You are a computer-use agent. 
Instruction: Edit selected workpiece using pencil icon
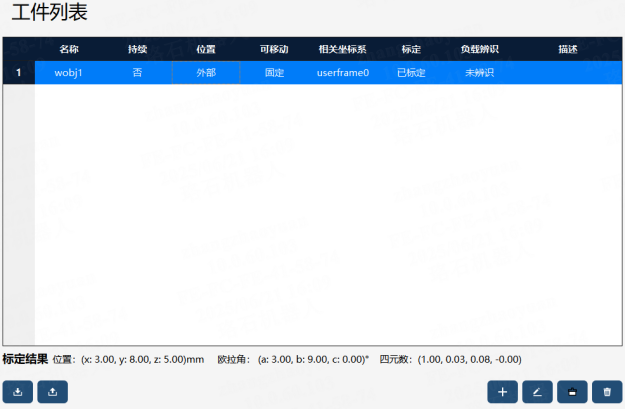[x=537, y=392]
